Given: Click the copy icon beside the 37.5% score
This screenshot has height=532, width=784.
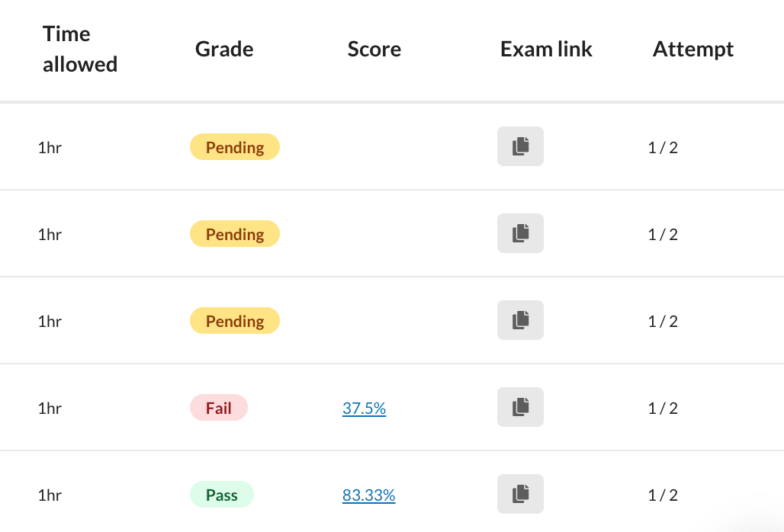Looking at the screenshot, I should (x=520, y=407).
